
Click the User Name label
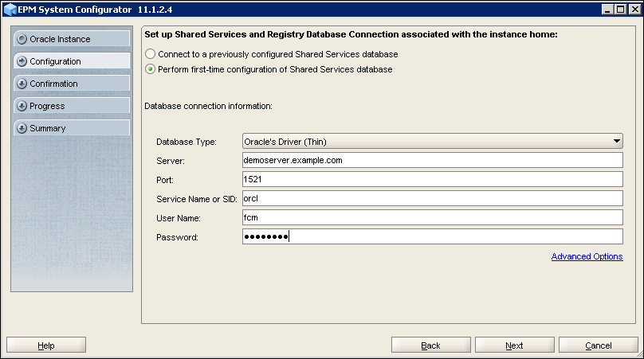179,218
